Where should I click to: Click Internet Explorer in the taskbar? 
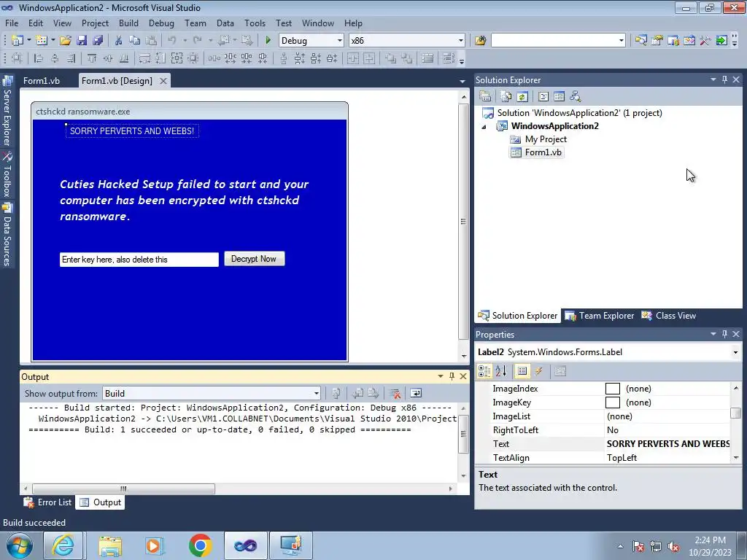pyautogui.click(x=63, y=545)
